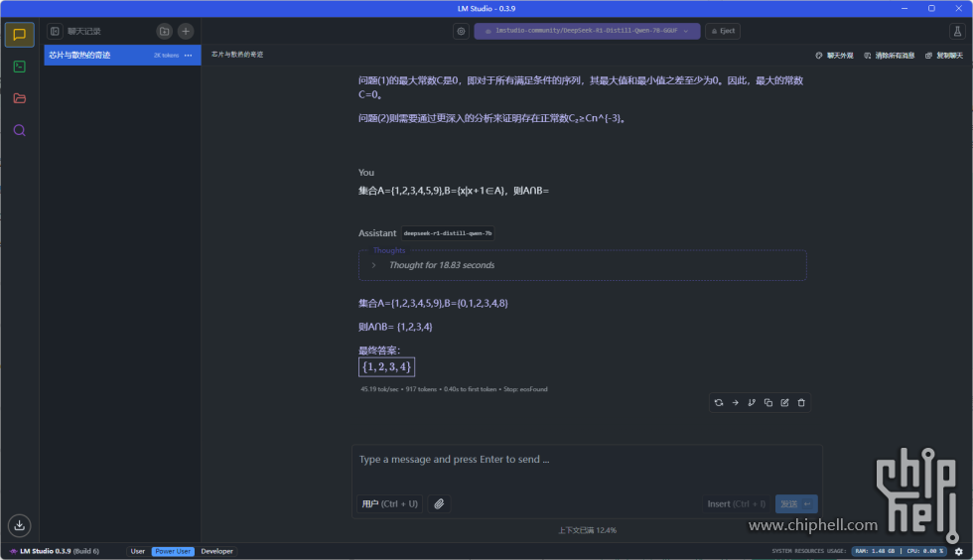Click the LM Studio 0.3.9 version logo
This screenshot has height=560, width=973.
coord(54,551)
